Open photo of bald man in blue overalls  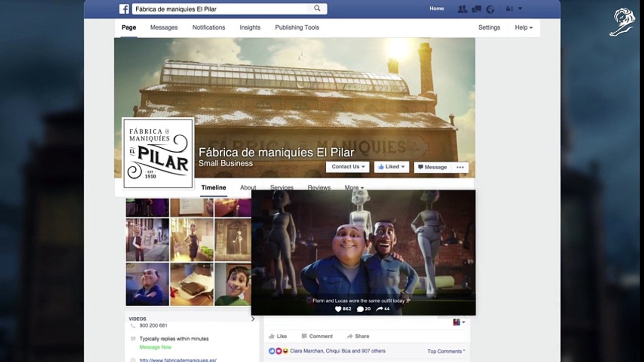pyautogui.click(x=147, y=284)
